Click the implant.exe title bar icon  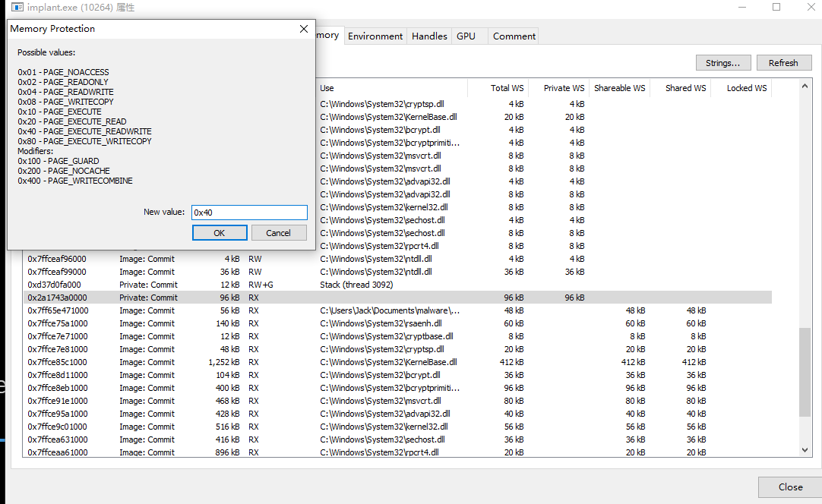[17, 8]
